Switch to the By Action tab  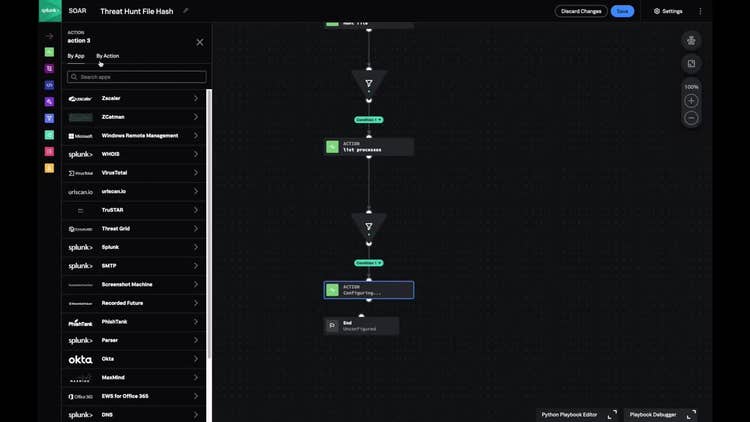pos(107,56)
